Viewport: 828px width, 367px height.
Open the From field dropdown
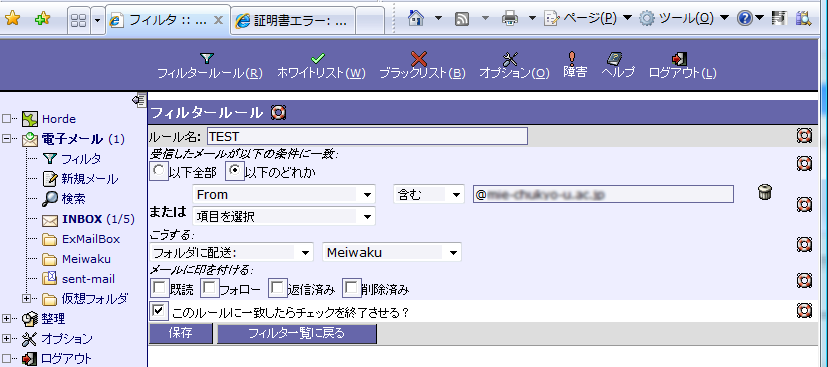click(x=284, y=194)
